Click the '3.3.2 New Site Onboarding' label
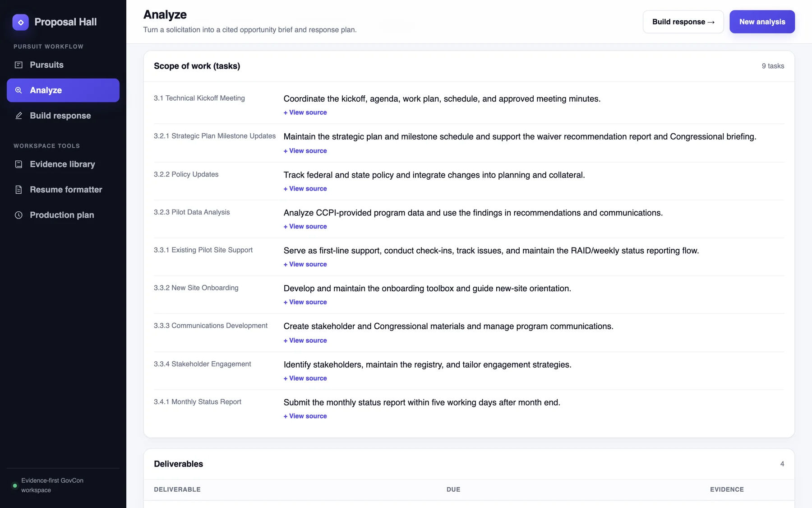The height and width of the screenshot is (508, 812). tap(196, 288)
